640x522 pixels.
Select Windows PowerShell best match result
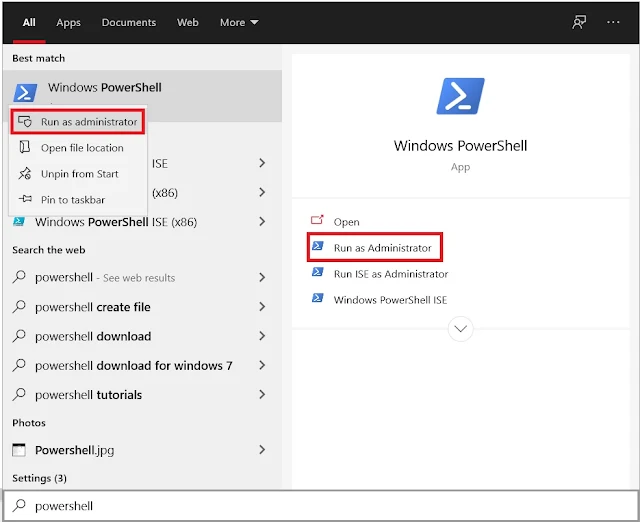[142, 96]
